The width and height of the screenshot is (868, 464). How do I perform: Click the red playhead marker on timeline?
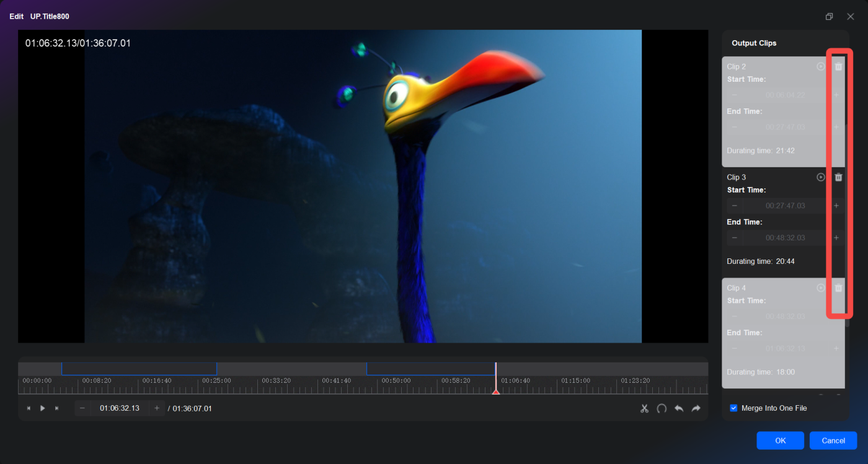495,391
